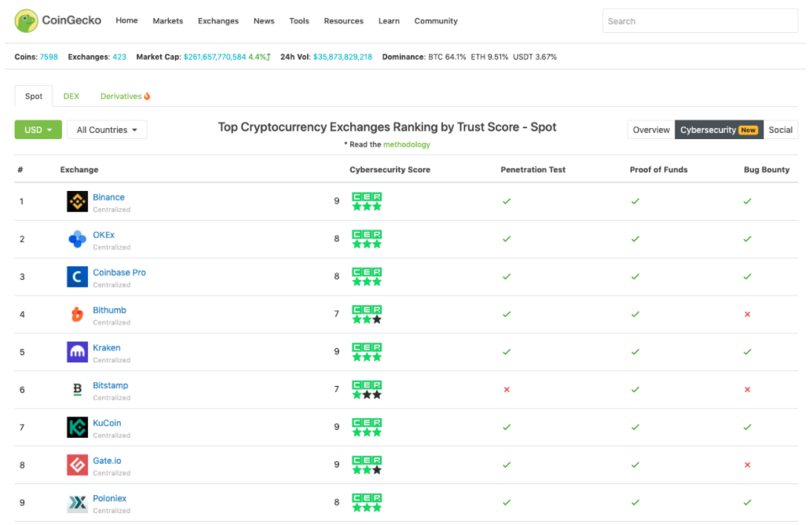The image size is (812, 525).
Task: Open the Binance exchange link
Action: [x=108, y=197]
